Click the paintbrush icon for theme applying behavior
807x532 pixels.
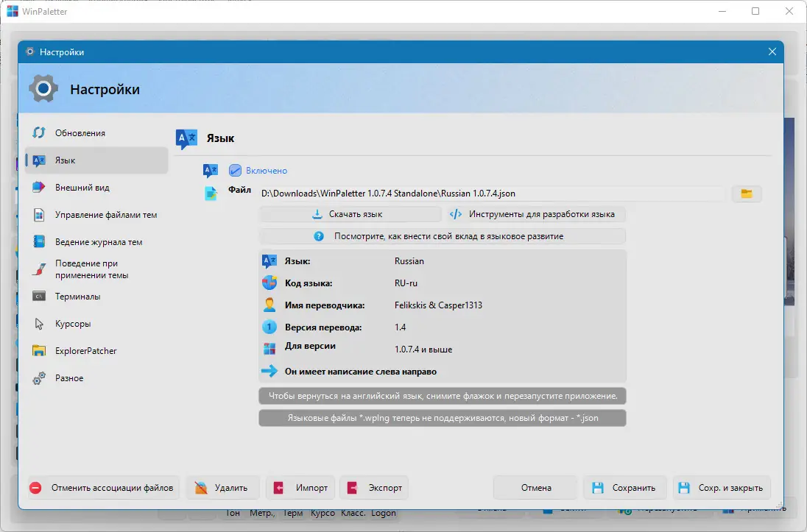point(39,269)
